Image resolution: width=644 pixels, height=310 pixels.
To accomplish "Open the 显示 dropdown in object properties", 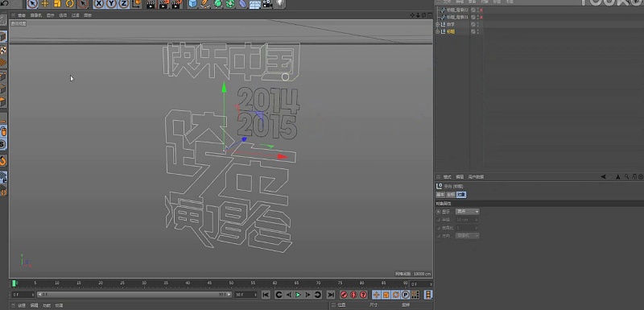I will click(x=468, y=212).
